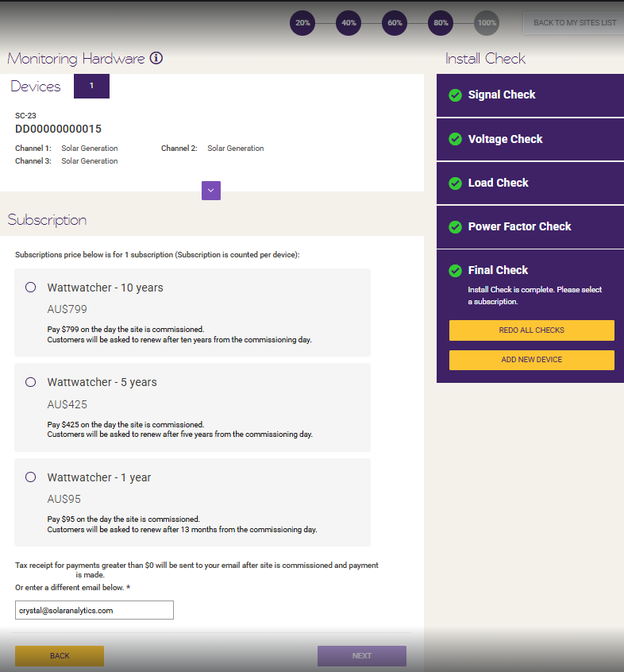Click the Wattwatcher - 10 years title
Image resolution: width=624 pixels, height=672 pixels.
pos(106,288)
